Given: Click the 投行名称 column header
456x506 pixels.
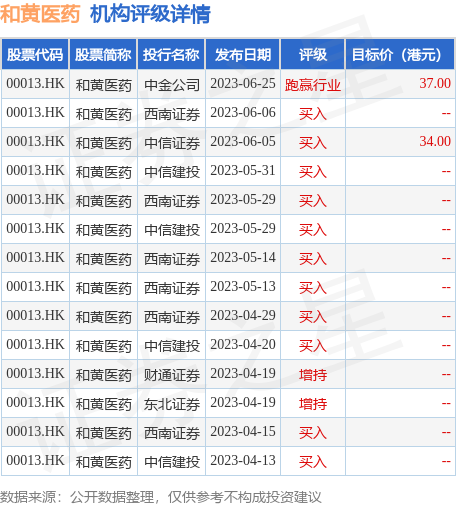Looking at the screenshot, I should tap(171, 54).
